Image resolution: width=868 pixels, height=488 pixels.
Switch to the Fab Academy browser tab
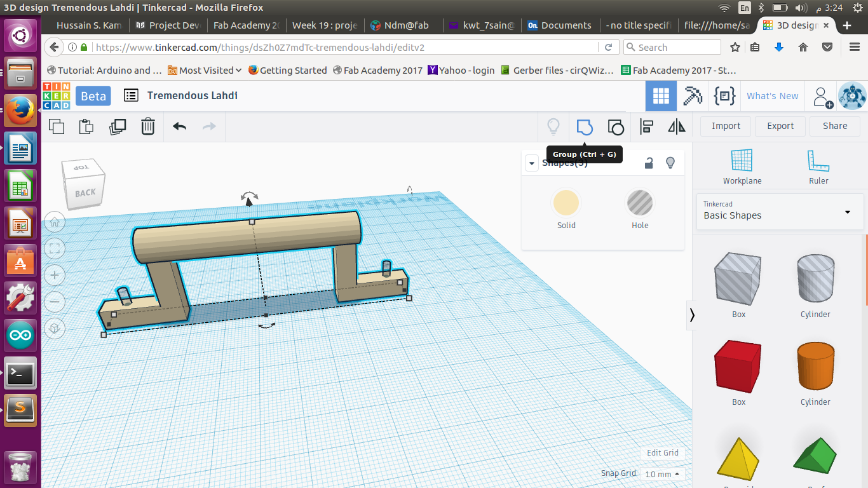[246, 25]
